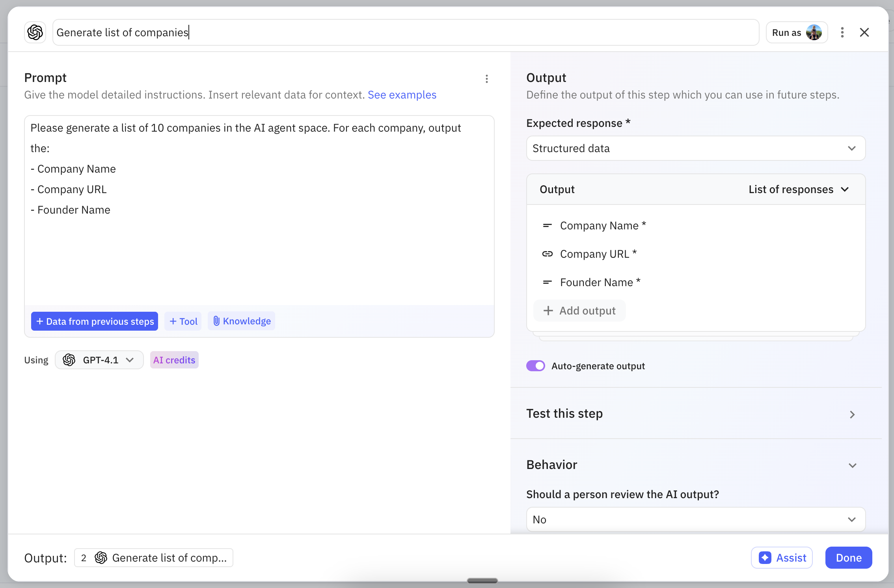The height and width of the screenshot is (588, 894).
Task: Click the Assist sparkle icon
Action: coord(765,558)
